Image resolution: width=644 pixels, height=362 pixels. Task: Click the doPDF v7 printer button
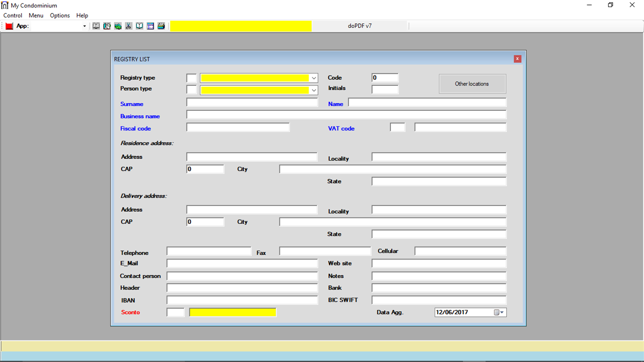360,26
